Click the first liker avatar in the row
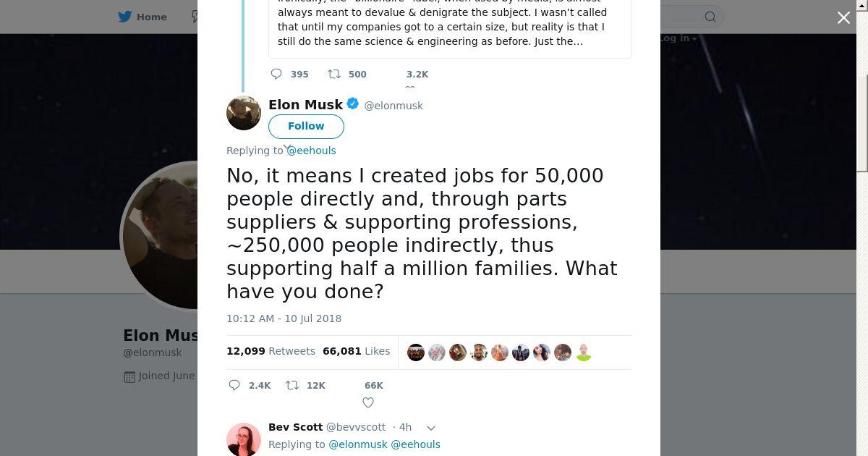 (416, 352)
